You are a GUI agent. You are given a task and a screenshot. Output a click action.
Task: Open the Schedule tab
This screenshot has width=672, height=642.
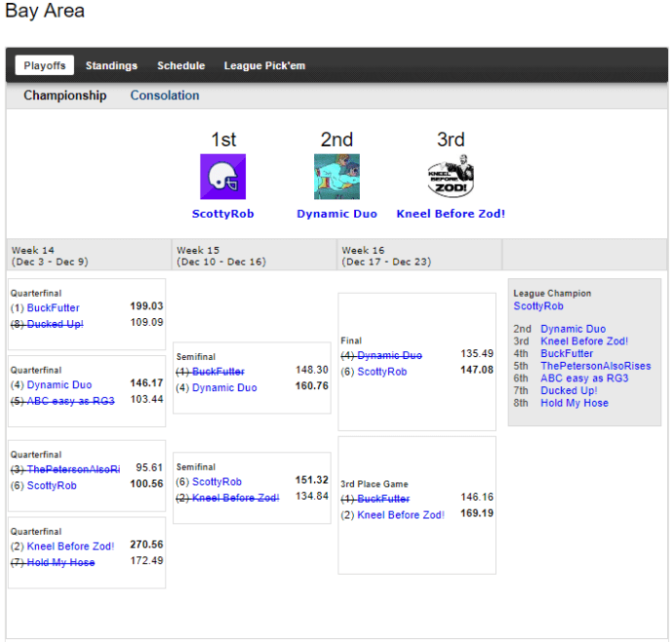[x=180, y=65]
